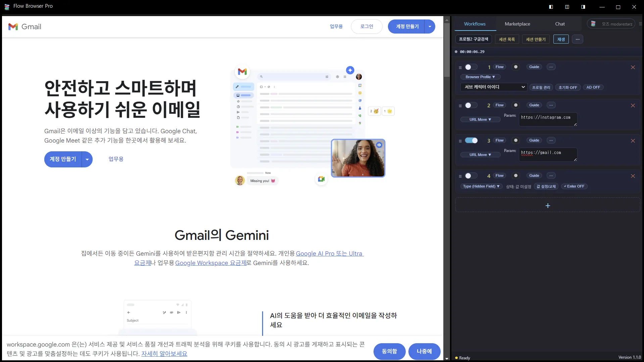
Task: Open step 1's ellipsis options menu
Action: tap(551, 67)
